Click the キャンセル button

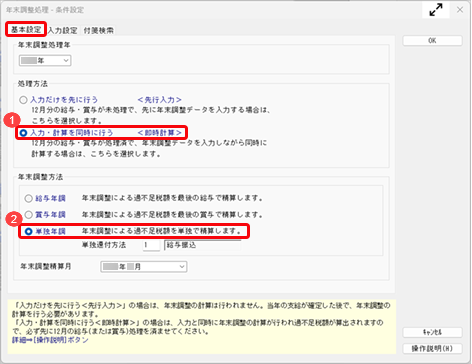432,332
